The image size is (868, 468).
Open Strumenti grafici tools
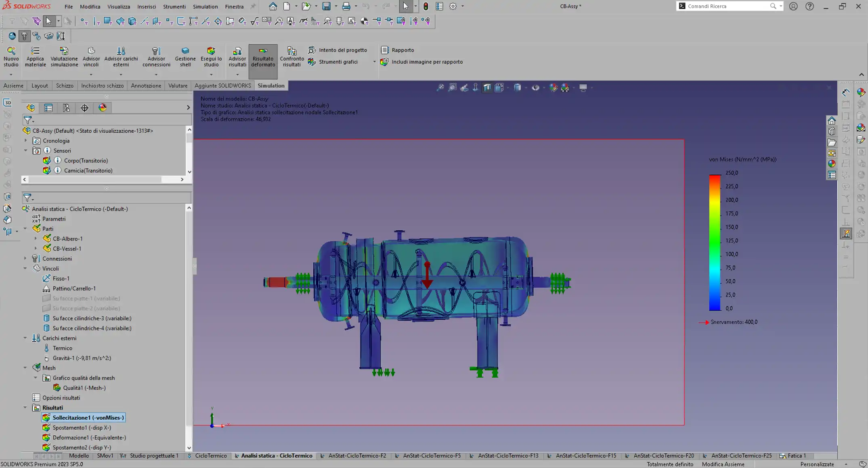(333, 62)
